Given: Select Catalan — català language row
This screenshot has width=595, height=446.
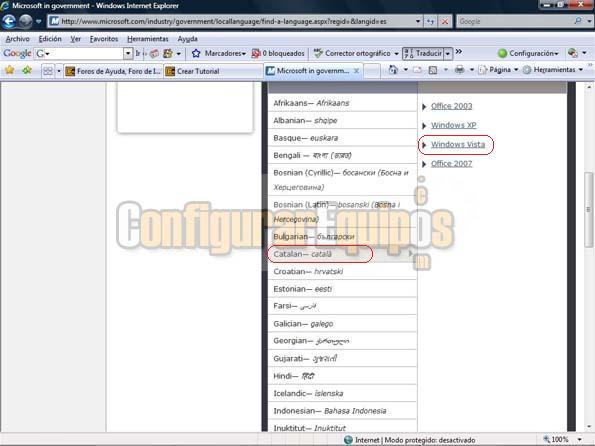Looking at the screenshot, I should pyautogui.click(x=342, y=254).
